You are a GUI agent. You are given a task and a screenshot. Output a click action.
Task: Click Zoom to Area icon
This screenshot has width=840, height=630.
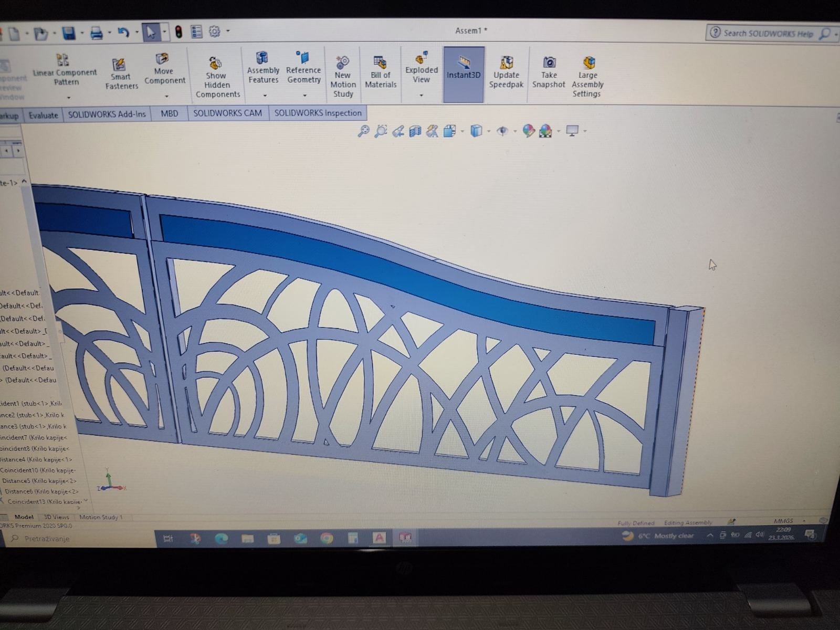[381, 131]
